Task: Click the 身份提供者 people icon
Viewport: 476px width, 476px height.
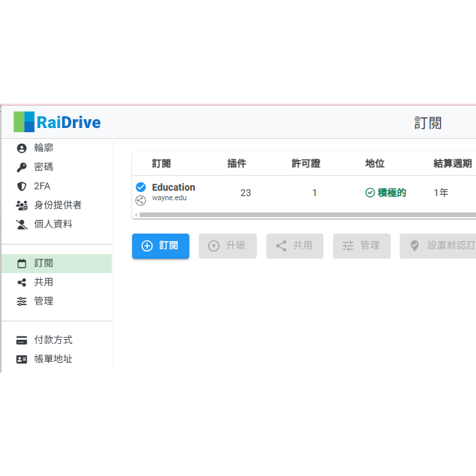Action: coord(22,206)
